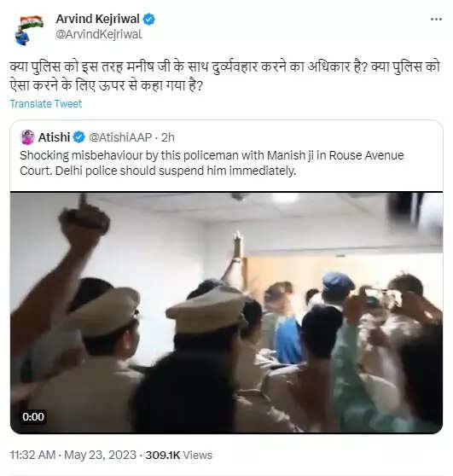The height and width of the screenshot is (476, 453).
Task: Play the embedded courtroom video
Action: click(x=227, y=313)
